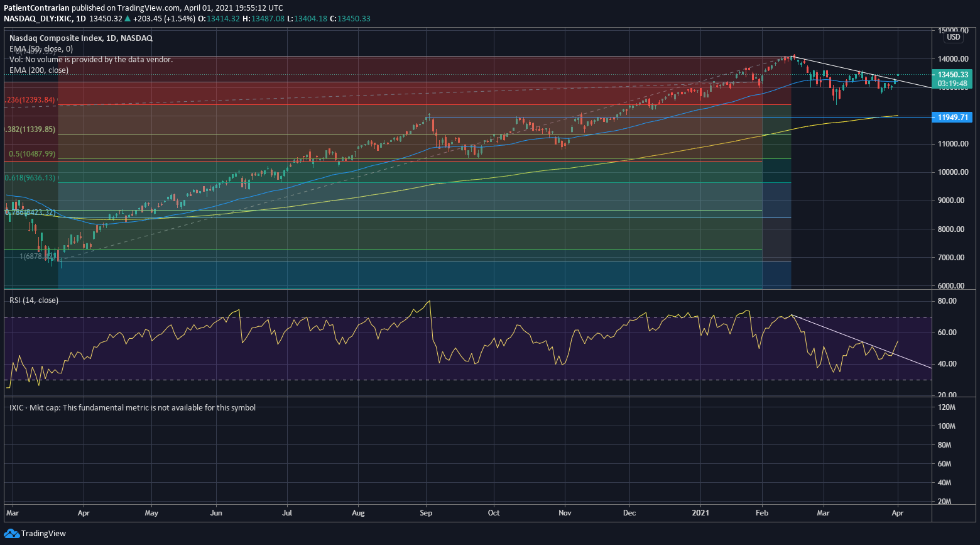980x545 pixels.
Task: Click the Vol no-volume notice text
Action: 91,60
